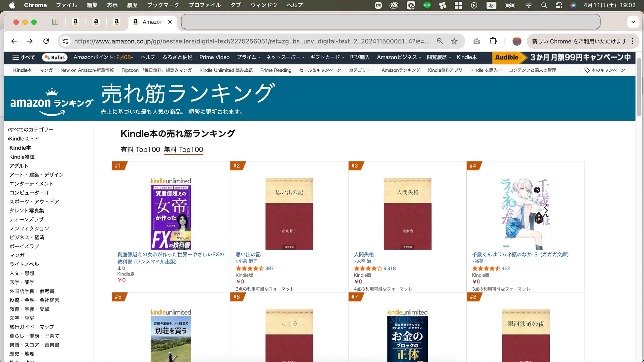This screenshot has height=362, width=644.
Task: Open the Zoom icon in macOS menu bar
Action: [x=378, y=5]
